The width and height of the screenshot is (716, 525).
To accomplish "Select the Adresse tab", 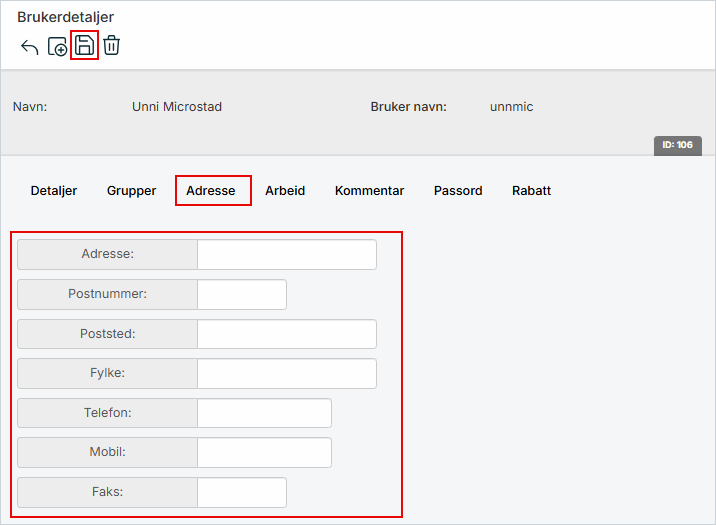I will pyautogui.click(x=211, y=191).
